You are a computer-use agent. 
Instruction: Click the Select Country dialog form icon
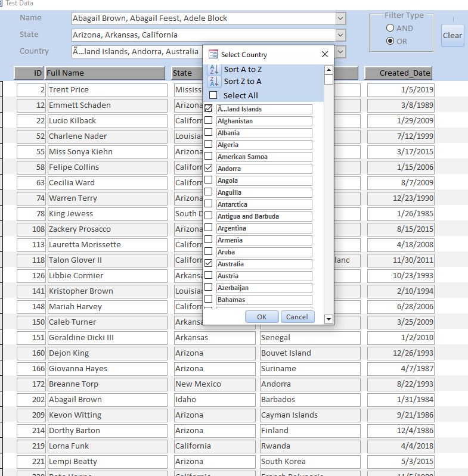click(213, 54)
